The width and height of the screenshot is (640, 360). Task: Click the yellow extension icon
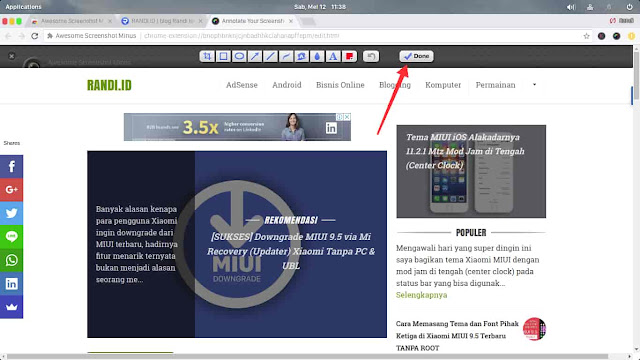[631, 36]
